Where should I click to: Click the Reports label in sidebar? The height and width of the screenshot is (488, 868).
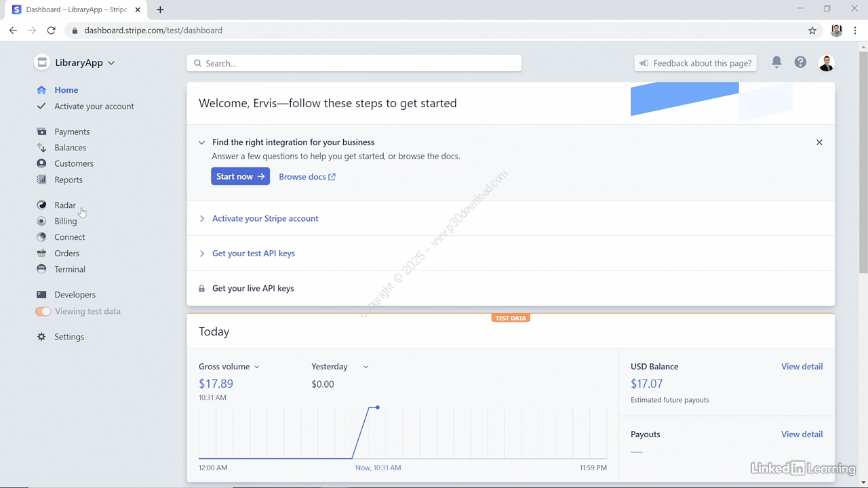68,180
